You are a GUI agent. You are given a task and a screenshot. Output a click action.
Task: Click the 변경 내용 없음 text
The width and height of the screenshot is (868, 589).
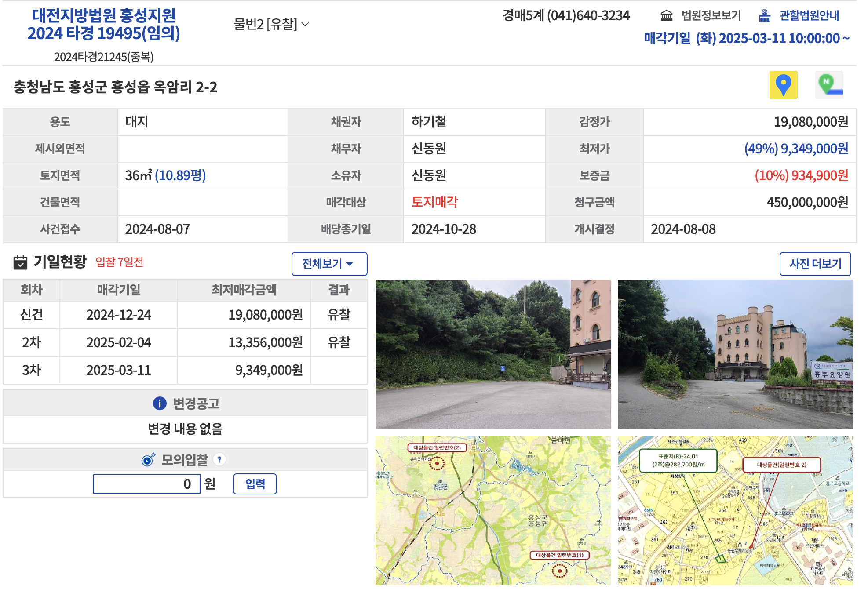[185, 429]
